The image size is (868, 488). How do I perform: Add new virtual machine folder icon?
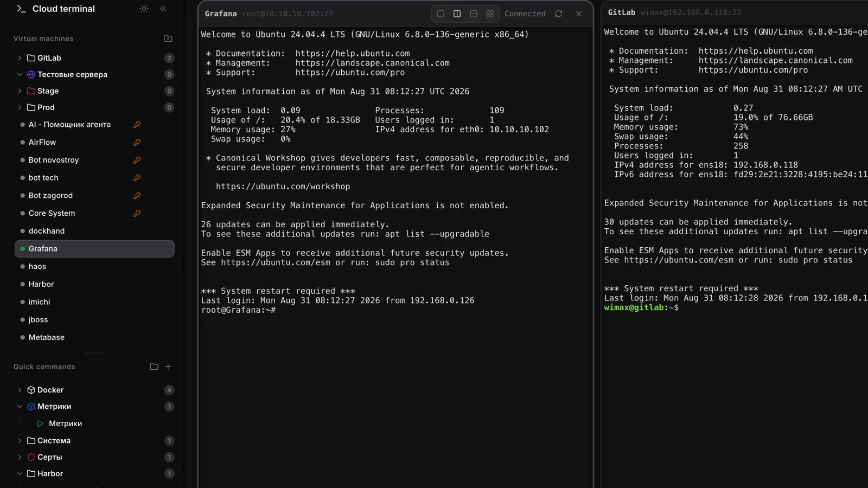point(168,38)
